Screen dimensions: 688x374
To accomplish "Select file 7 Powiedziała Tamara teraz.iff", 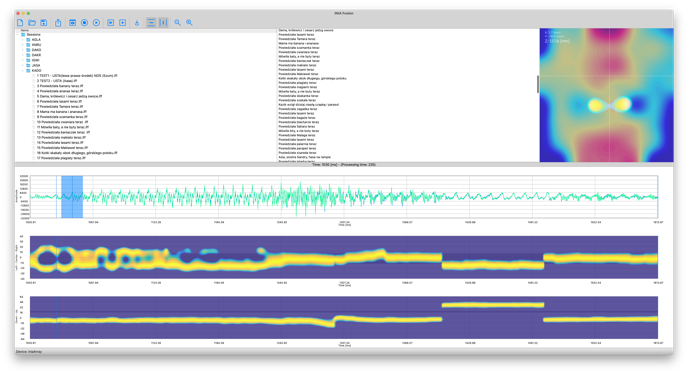I will coord(59,107).
